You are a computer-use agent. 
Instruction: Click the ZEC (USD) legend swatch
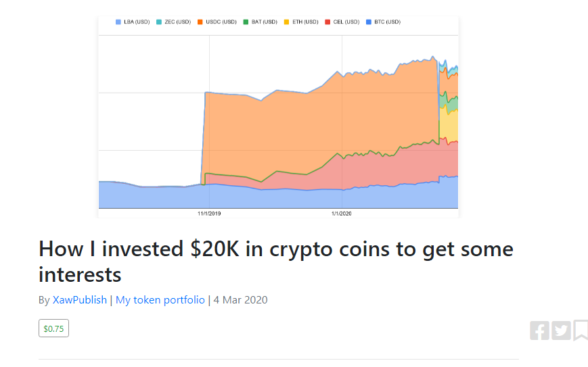click(159, 22)
